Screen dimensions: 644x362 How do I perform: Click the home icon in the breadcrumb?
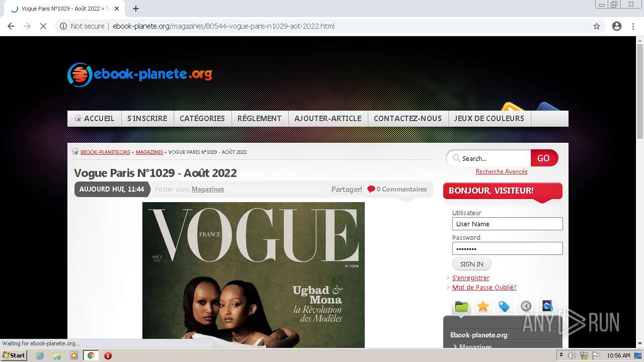tap(75, 151)
